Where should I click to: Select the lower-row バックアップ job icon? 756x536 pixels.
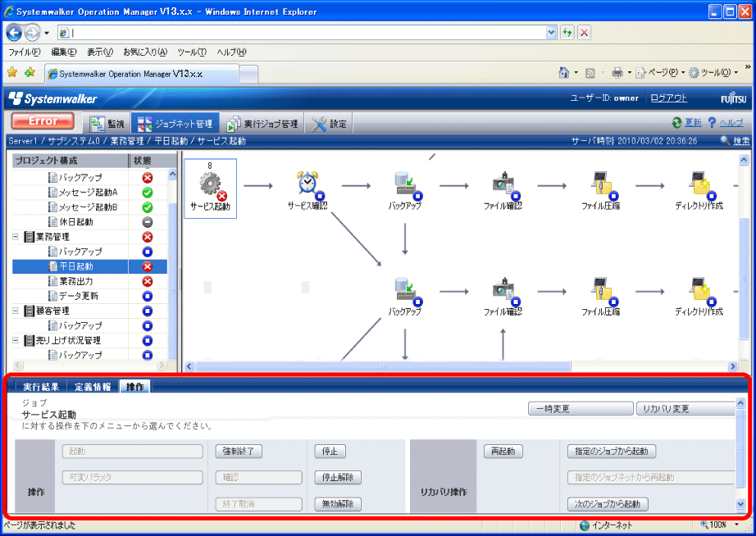pyautogui.click(x=407, y=292)
